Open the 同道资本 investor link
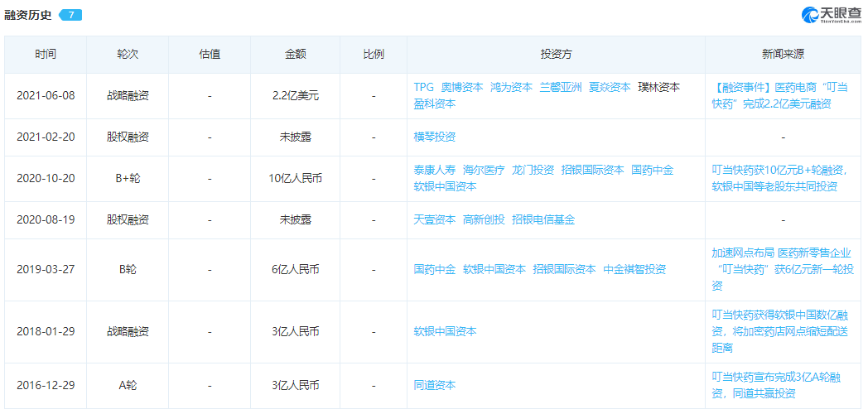The height and width of the screenshot is (414, 868). (x=435, y=385)
